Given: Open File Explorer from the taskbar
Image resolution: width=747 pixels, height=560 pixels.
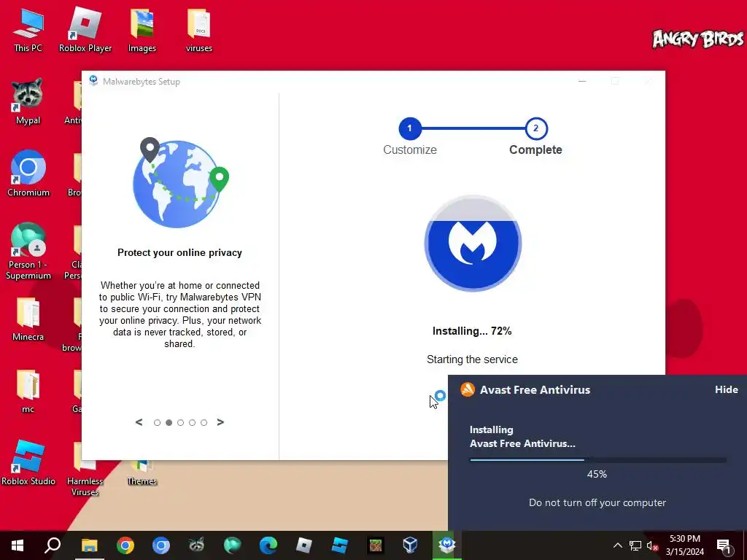Looking at the screenshot, I should 89,545.
